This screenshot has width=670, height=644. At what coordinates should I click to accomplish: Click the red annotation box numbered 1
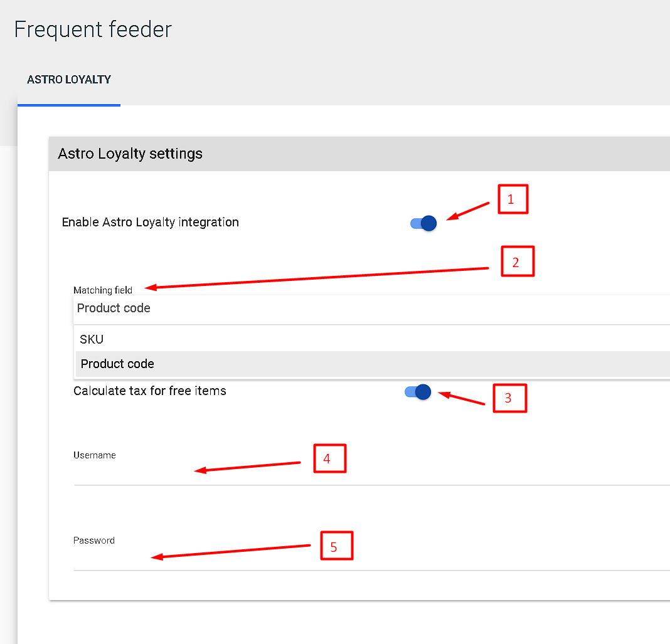point(513,199)
